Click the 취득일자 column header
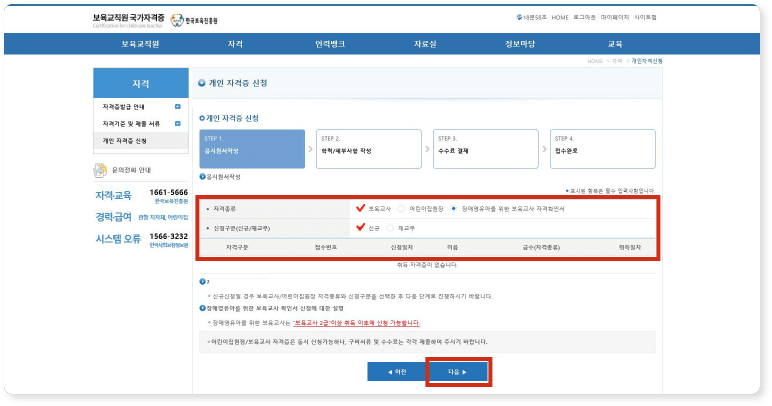The image size is (772, 406). pyautogui.click(x=630, y=248)
